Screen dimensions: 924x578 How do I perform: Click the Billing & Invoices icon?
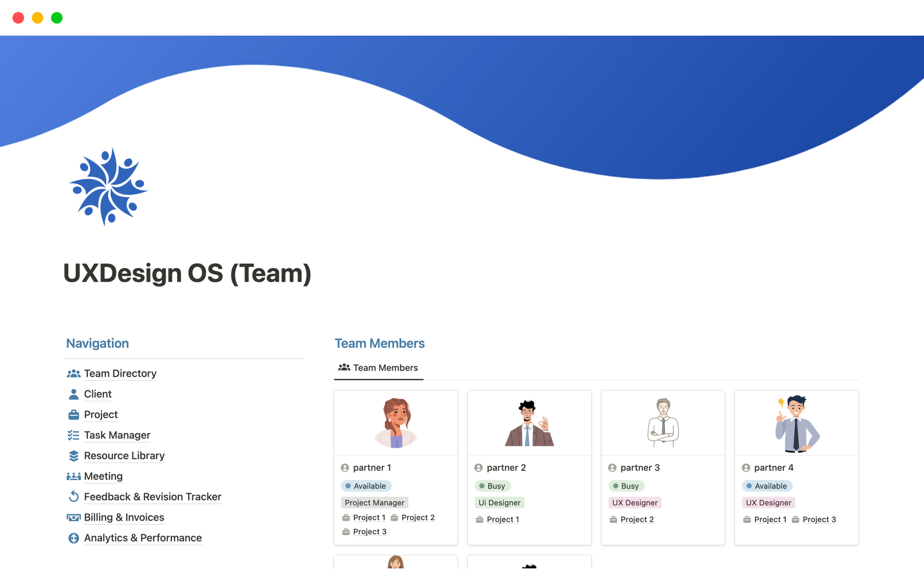pos(73,517)
